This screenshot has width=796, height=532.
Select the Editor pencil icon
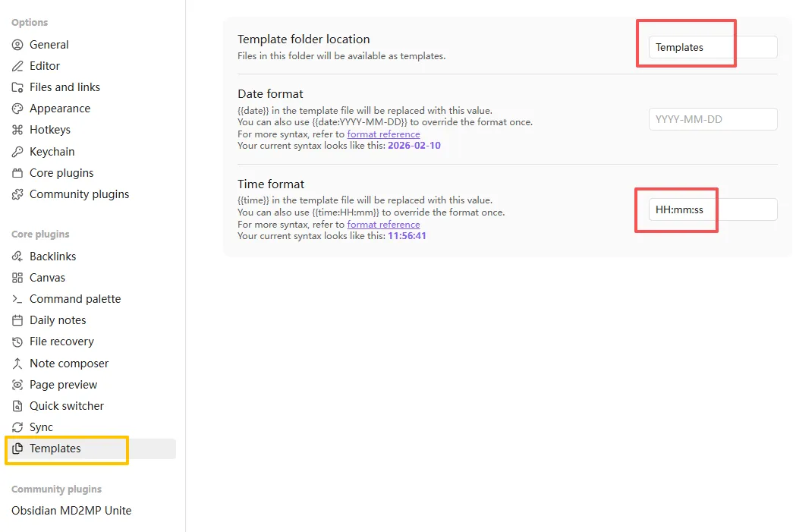17,66
